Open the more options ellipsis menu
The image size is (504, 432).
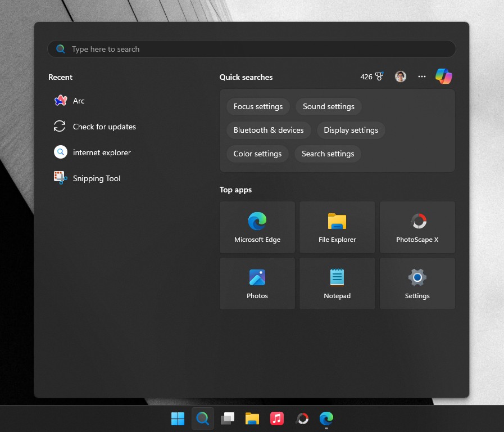pyautogui.click(x=421, y=76)
